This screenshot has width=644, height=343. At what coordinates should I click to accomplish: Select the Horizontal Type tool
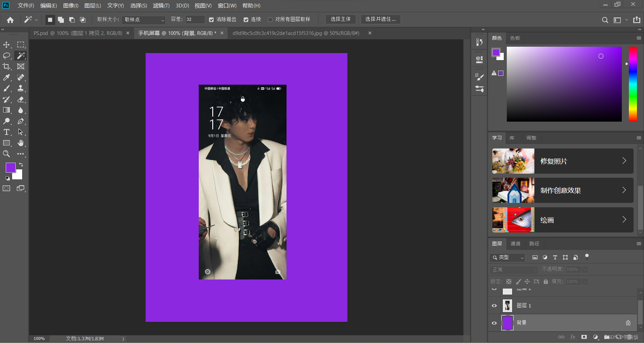pos(6,132)
